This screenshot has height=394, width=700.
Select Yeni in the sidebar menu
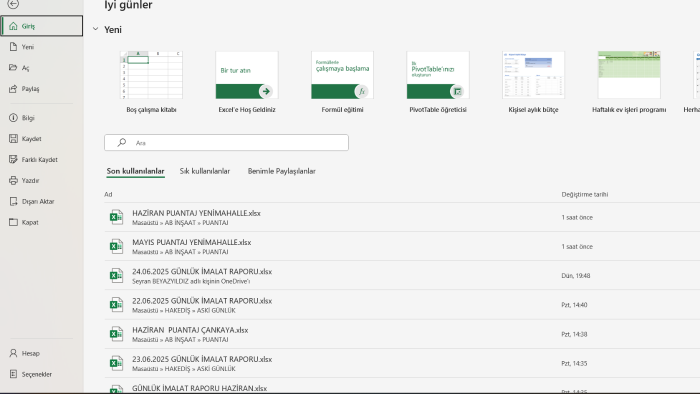[x=42, y=47]
